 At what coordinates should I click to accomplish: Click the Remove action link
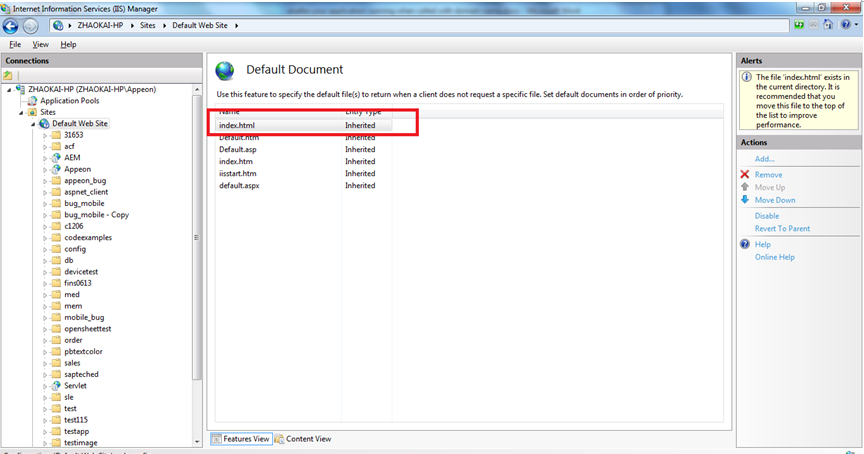[768, 175]
